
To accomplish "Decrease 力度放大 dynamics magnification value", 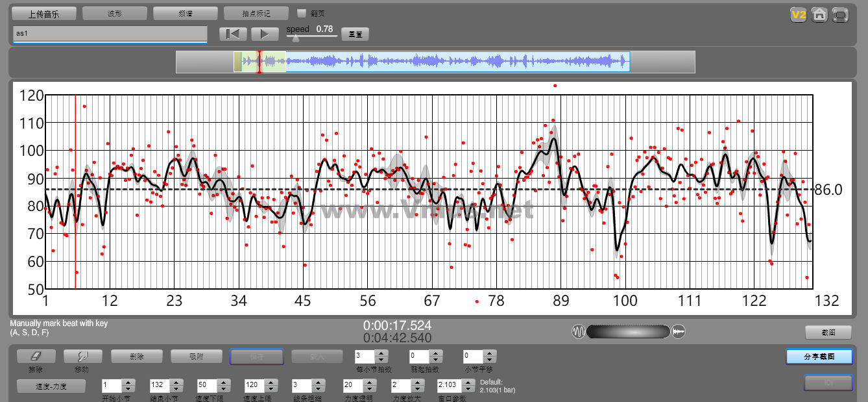I will point(419,388).
